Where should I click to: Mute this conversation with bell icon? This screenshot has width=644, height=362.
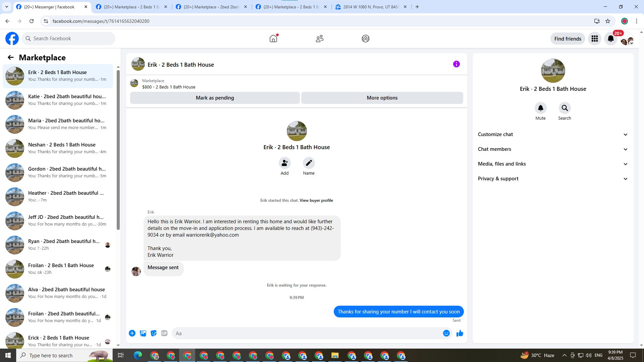540,108
